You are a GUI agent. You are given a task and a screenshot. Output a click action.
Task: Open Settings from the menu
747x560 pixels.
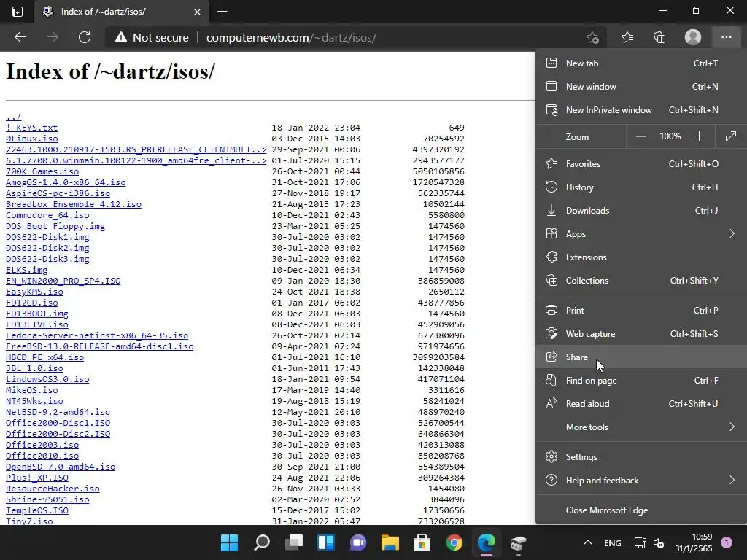641,457
